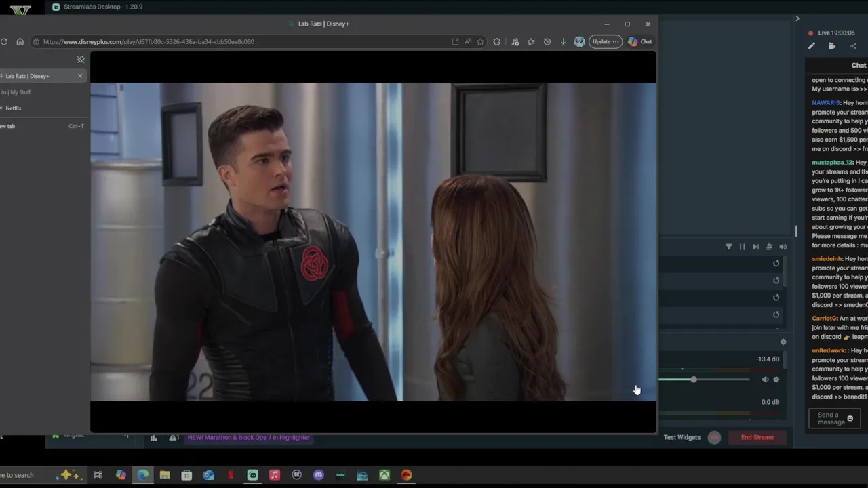This screenshot has width=868, height=488.
Task: Open a new tab in the browser
Action: 41,126
